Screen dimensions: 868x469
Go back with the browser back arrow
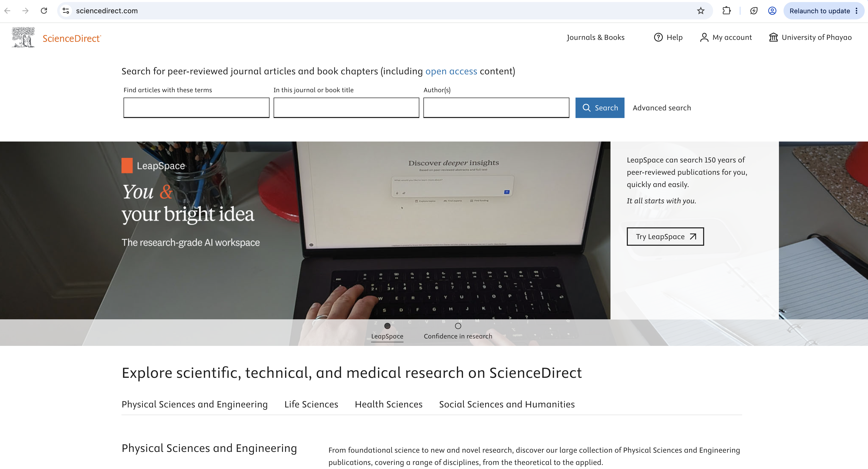pyautogui.click(x=7, y=11)
